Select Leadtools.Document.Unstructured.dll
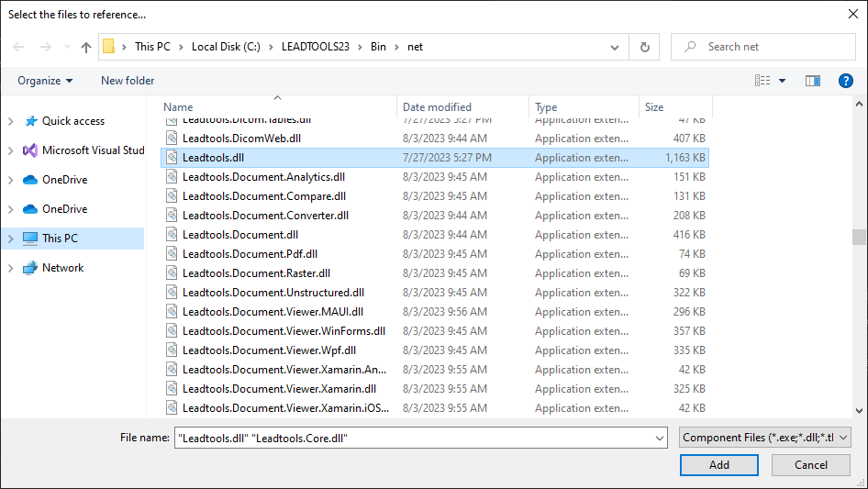 273,293
